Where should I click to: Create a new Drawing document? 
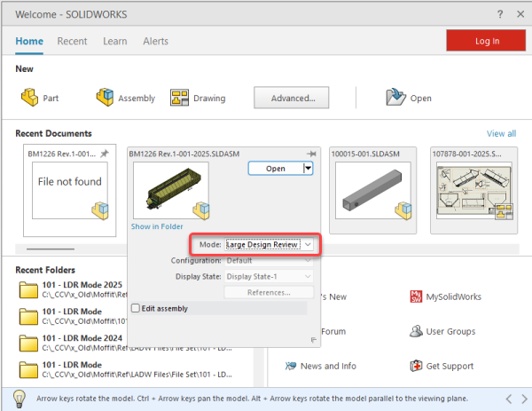pyautogui.click(x=198, y=98)
